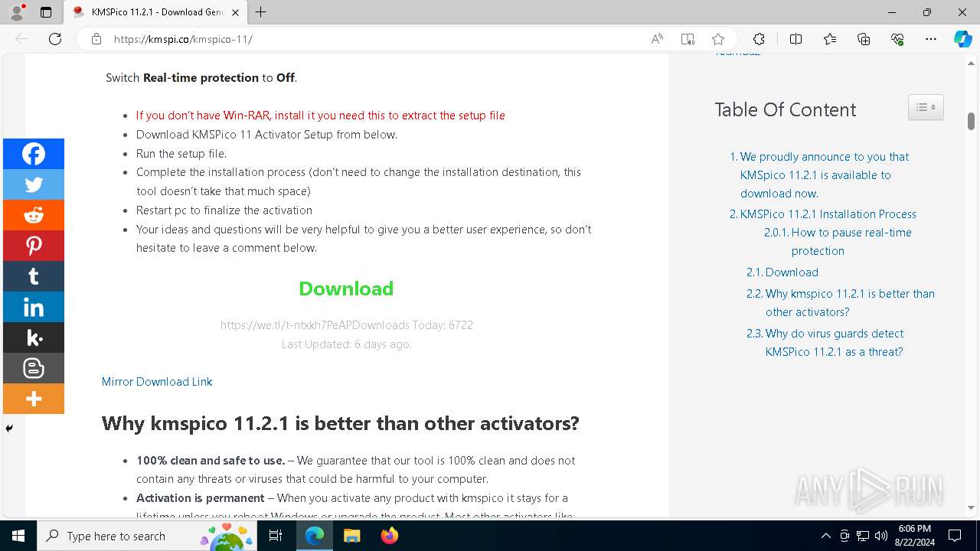Share page on Facebook
The height and width of the screenshot is (551, 980).
pyautogui.click(x=34, y=154)
